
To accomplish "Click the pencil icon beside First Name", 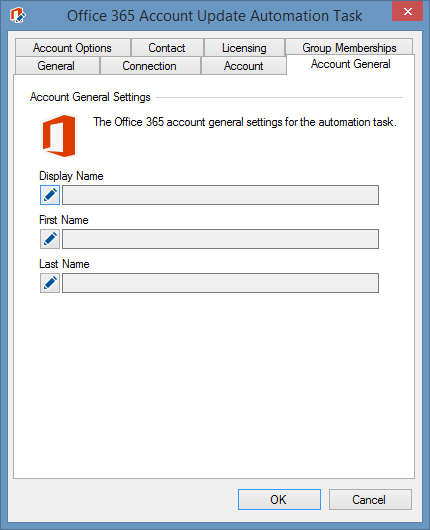I will (50, 239).
